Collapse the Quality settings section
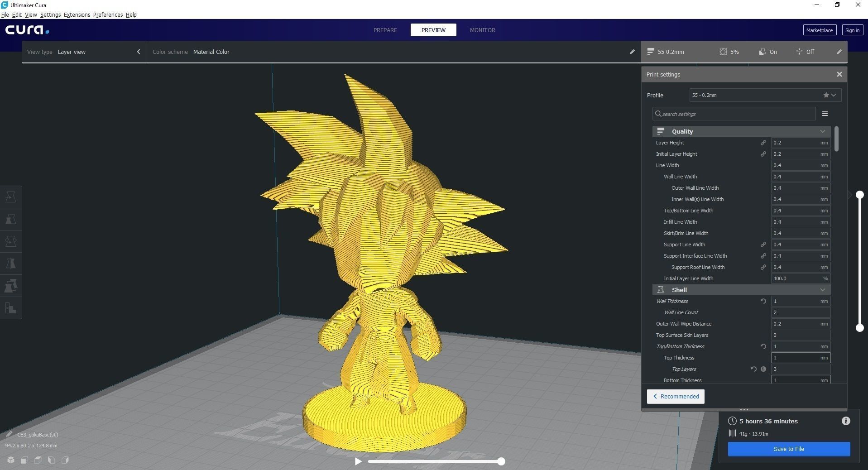This screenshot has height=470, width=868. point(741,131)
